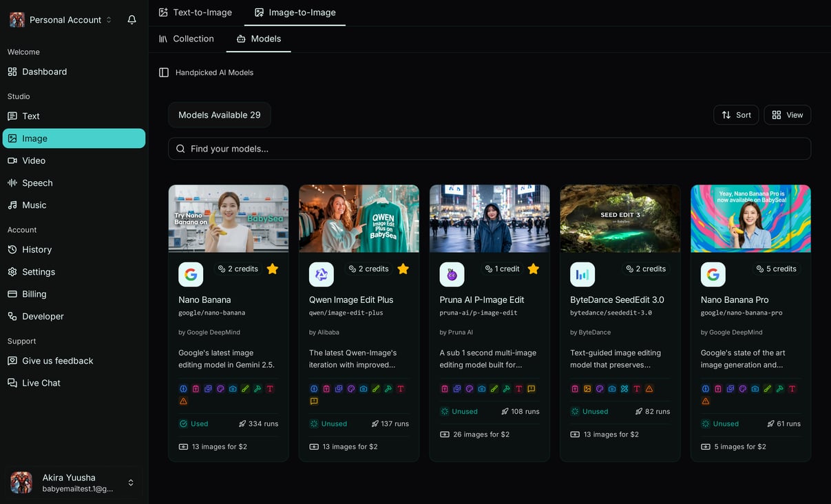
Task: Change layout with the View button
Action: tap(787, 115)
